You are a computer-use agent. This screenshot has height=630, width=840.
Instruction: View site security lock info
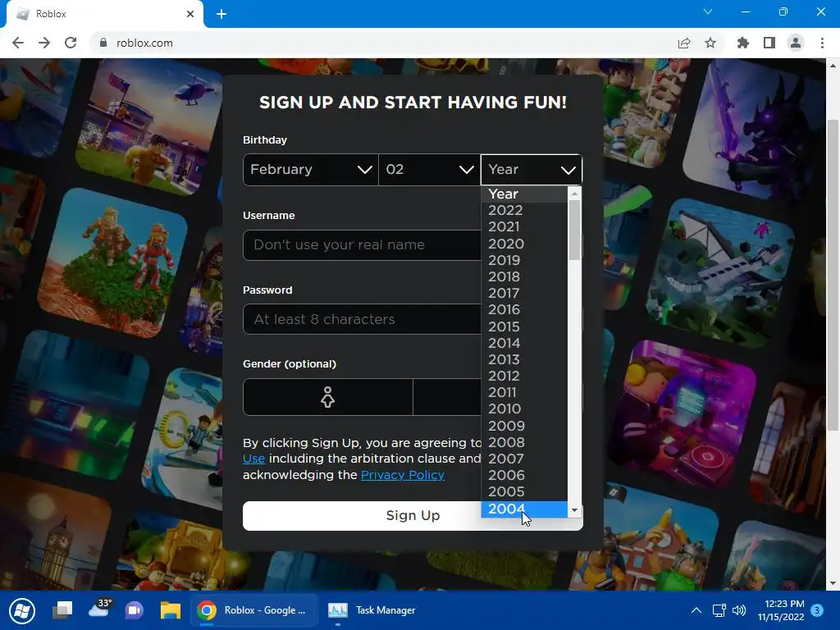click(103, 43)
